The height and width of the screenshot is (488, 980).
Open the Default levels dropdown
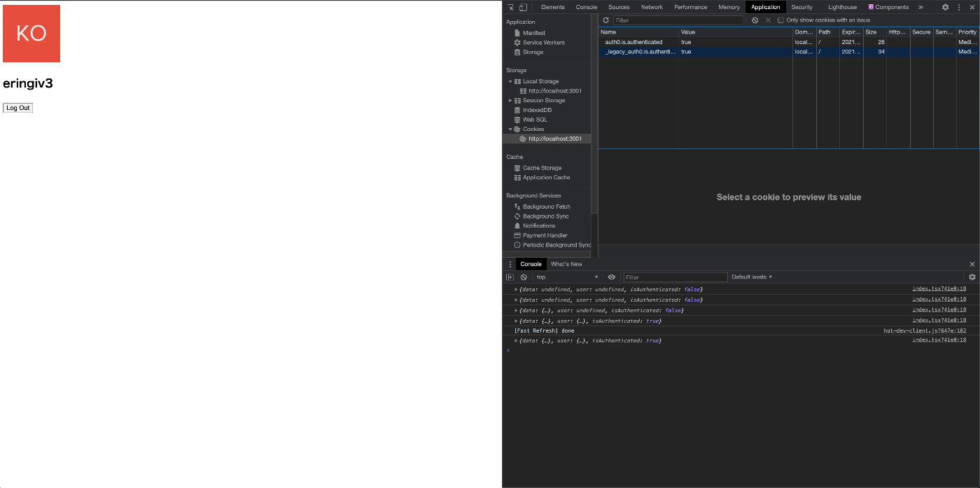click(752, 277)
